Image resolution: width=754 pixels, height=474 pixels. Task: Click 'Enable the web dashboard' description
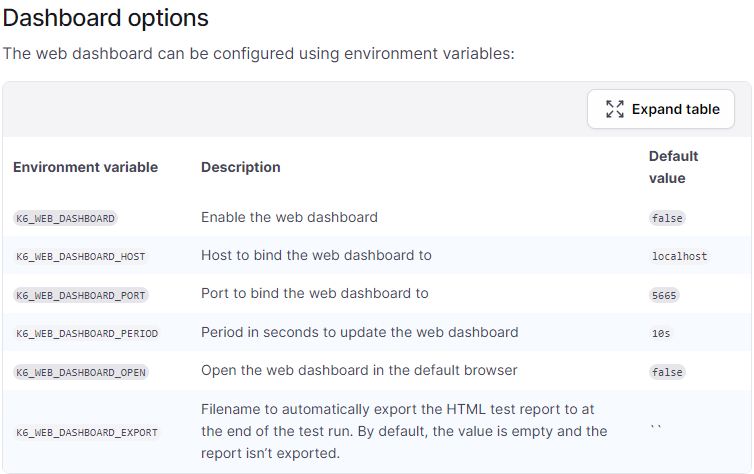(x=289, y=217)
